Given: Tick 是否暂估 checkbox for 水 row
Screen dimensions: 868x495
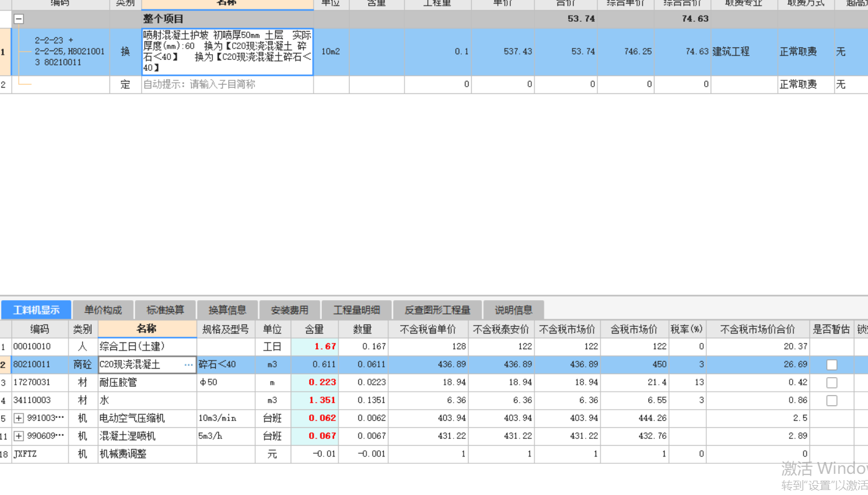Looking at the screenshot, I should [831, 401].
